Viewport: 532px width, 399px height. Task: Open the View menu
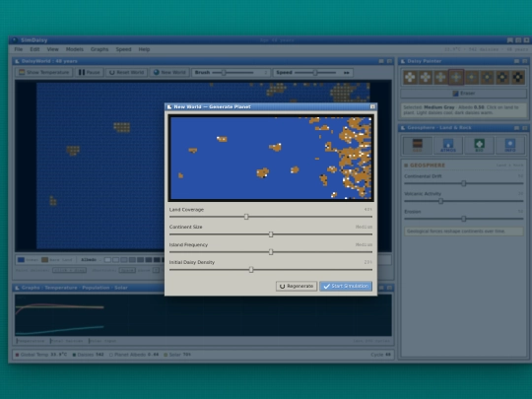52,49
